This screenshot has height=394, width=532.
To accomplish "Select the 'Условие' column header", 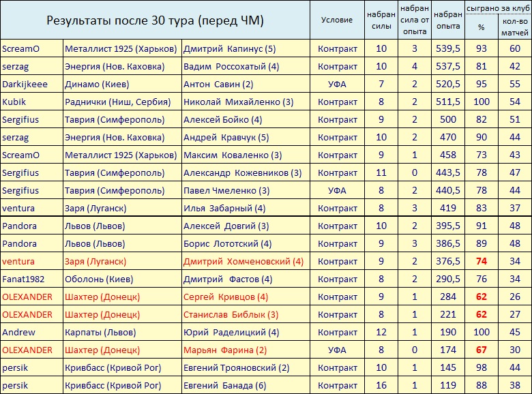I will pyautogui.click(x=337, y=20).
